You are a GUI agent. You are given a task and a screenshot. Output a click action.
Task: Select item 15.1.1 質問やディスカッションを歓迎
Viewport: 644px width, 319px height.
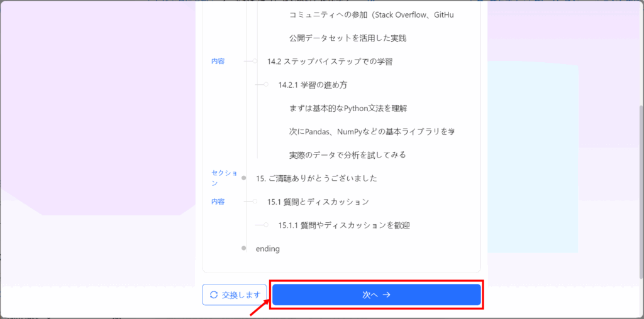click(344, 225)
